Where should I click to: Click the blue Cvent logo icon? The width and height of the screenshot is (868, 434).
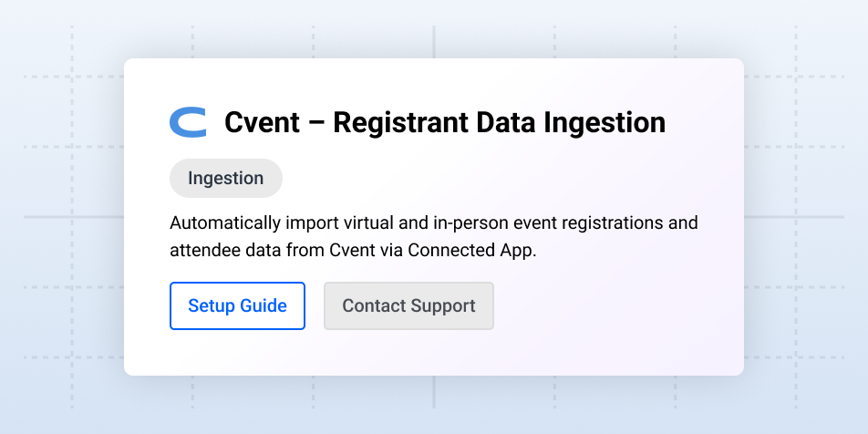coord(188,122)
